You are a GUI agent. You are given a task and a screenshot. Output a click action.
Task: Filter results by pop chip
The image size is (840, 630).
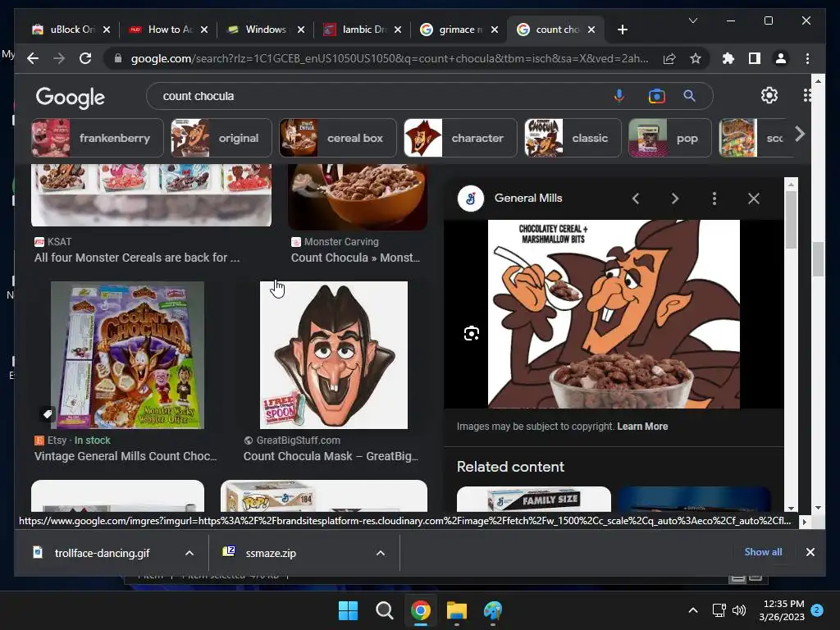pyautogui.click(x=669, y=138)
